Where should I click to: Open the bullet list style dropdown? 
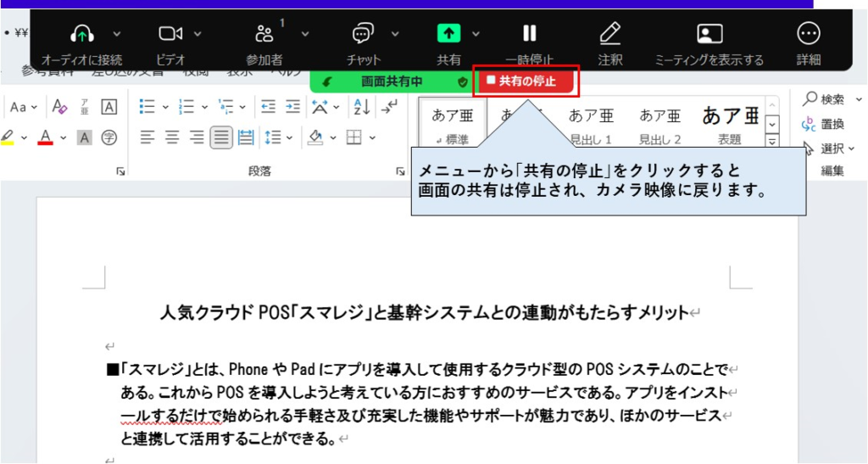pos(165,107)
